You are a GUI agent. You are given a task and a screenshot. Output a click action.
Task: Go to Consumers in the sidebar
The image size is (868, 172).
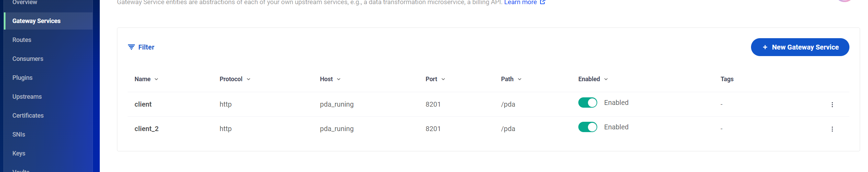(28, 59)
